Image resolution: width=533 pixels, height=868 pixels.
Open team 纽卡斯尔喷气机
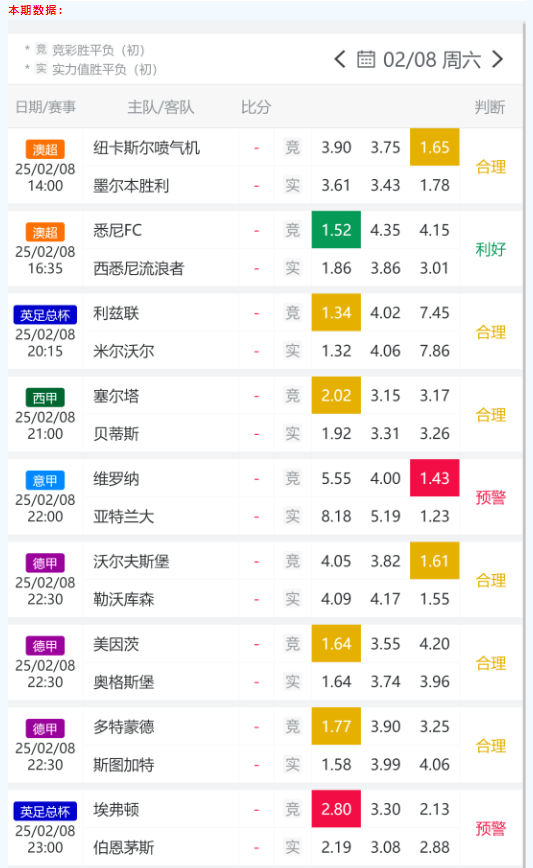pyautogui.click(x=146, y=148)
